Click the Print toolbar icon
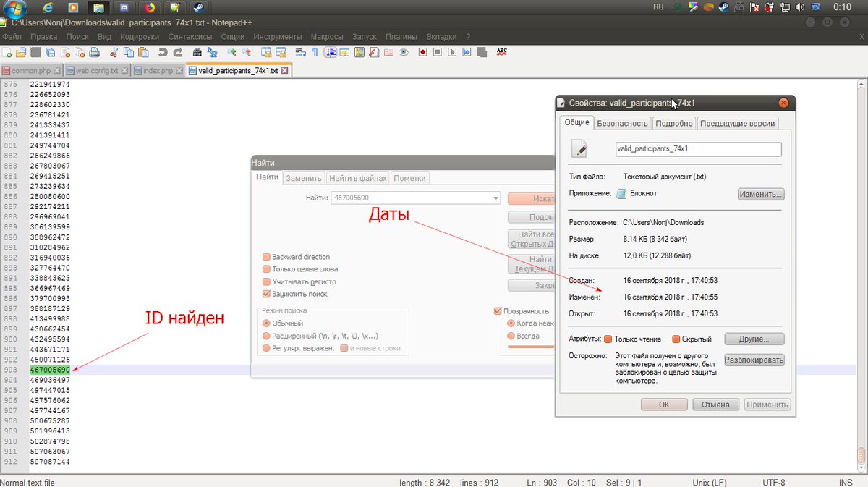This screenshot has width=868, height=487. 94,52
